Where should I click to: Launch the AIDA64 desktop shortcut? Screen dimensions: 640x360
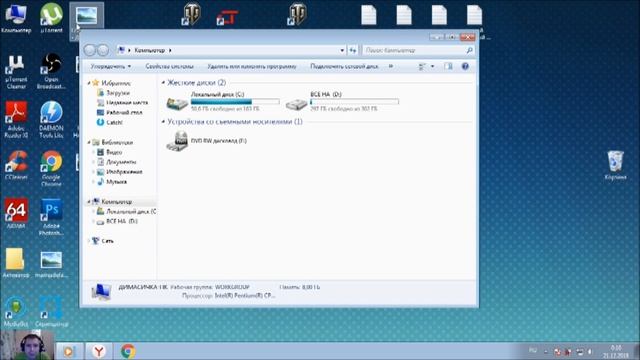pyautogui.click(x=16, y=213)
